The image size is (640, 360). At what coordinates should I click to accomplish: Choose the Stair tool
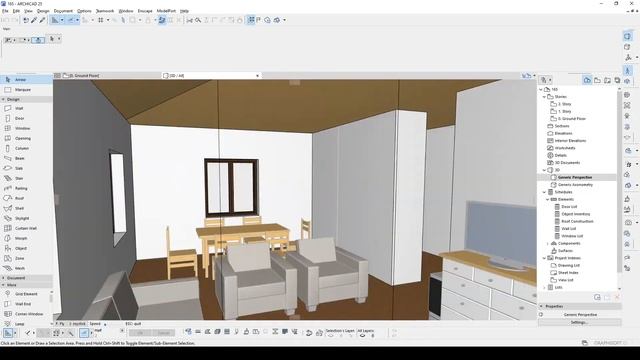click(x=26, y=178)
